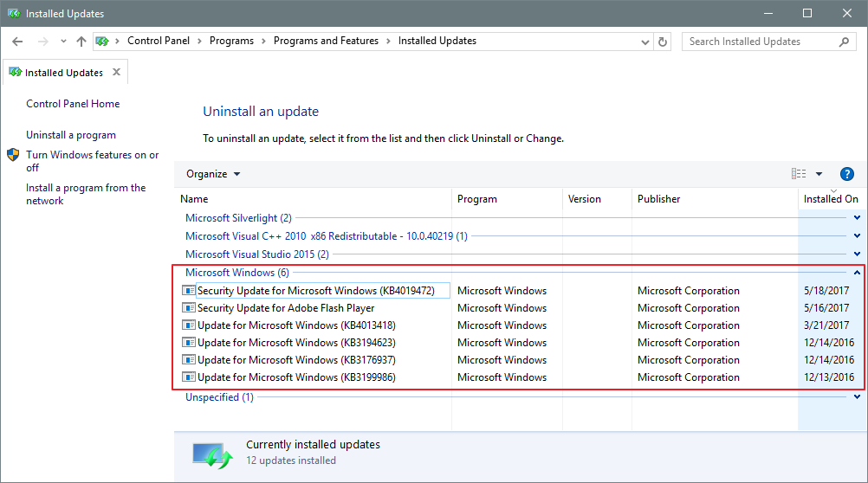Minimize the Installed Updates window
The image size is (868, 483).
click(x=768, y=13)
